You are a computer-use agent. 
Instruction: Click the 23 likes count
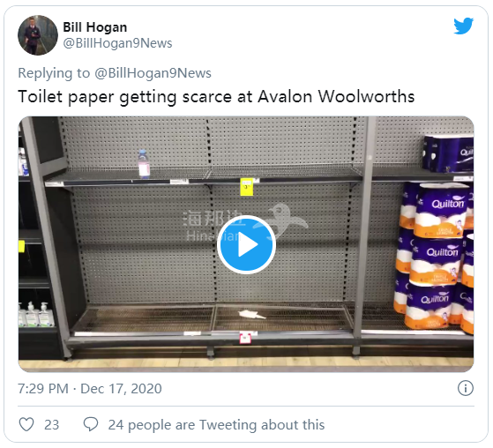51,425
